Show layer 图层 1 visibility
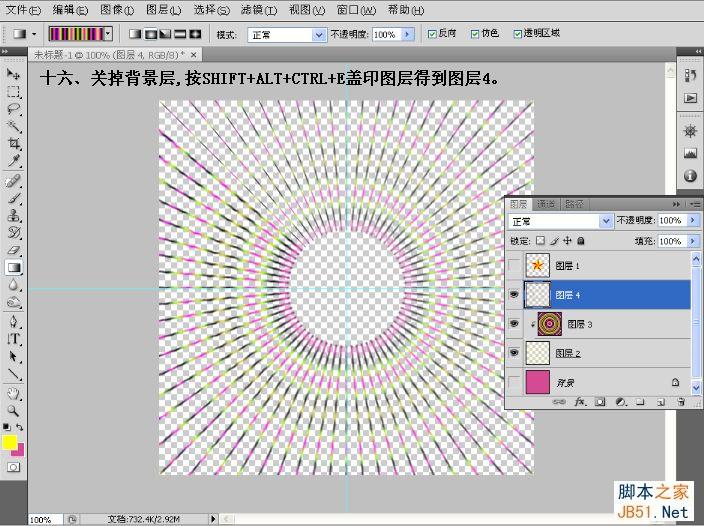This screenshot has height=526, width=704. (x=514, y=265)
